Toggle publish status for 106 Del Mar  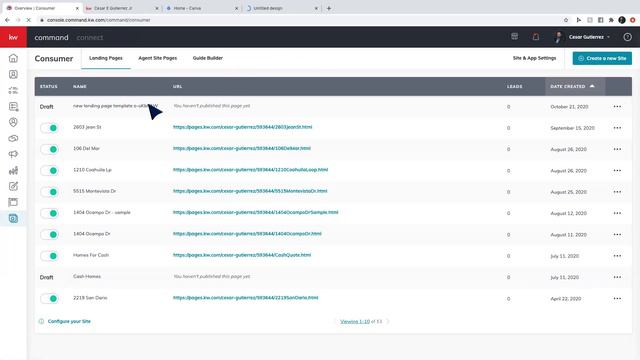click(x=49, y=149)
